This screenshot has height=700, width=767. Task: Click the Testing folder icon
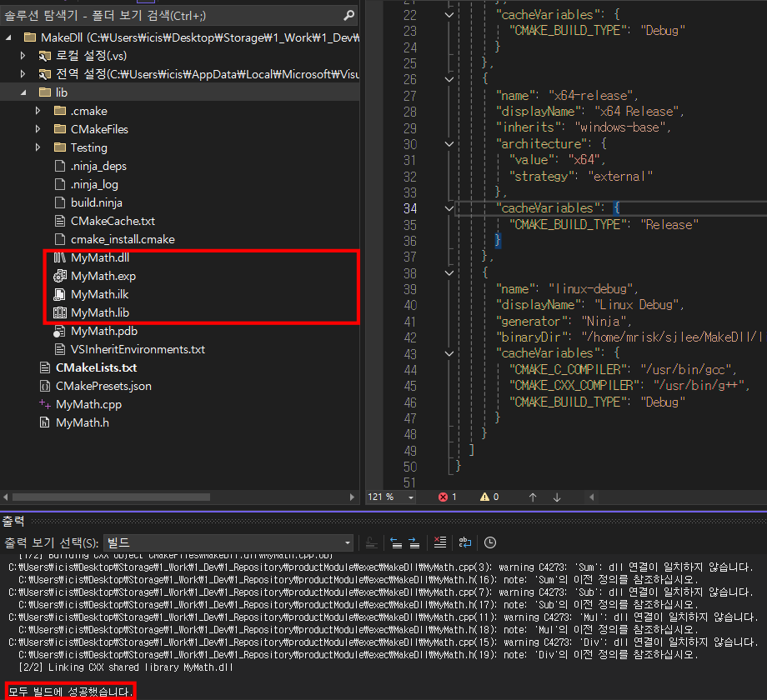pos(60,147)
